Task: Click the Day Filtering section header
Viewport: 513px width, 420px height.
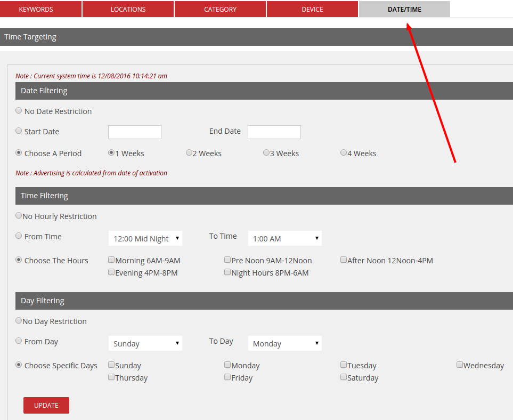Action: (264, 301)
